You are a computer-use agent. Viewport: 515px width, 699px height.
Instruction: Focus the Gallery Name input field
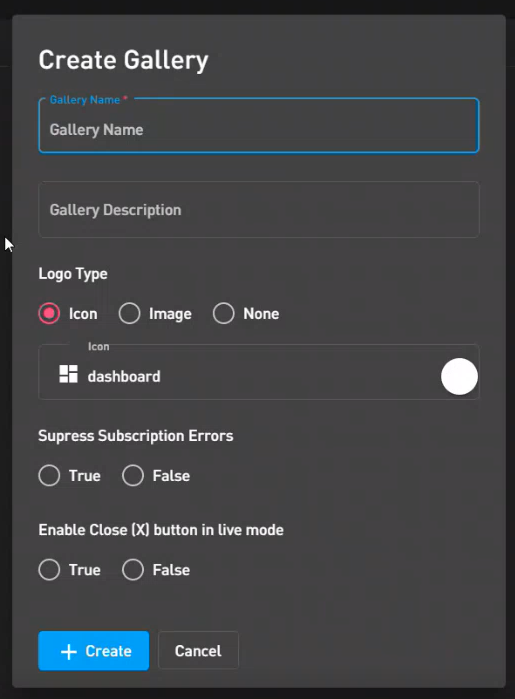point(259,126)
